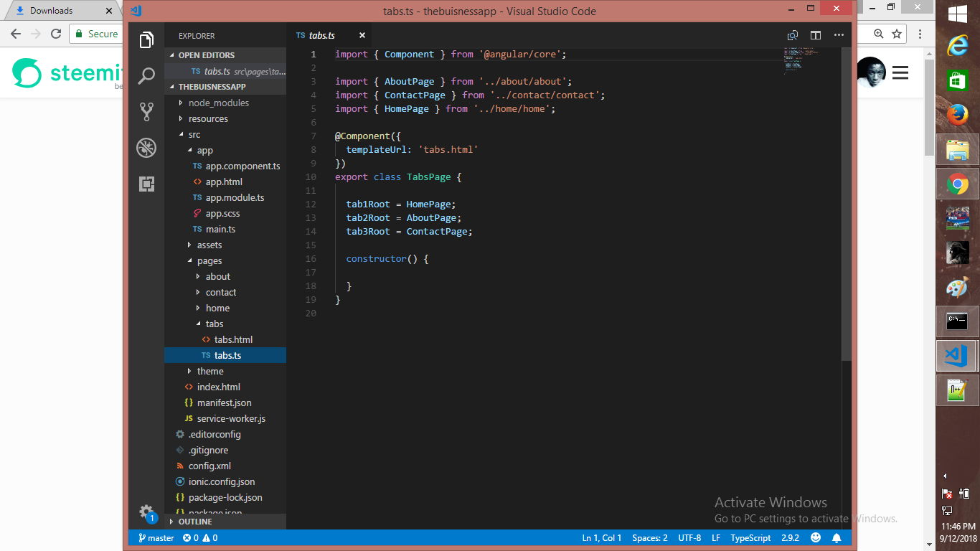Expand the theme folder
This screenshot has width=980, height=551.
coord(225,371)
